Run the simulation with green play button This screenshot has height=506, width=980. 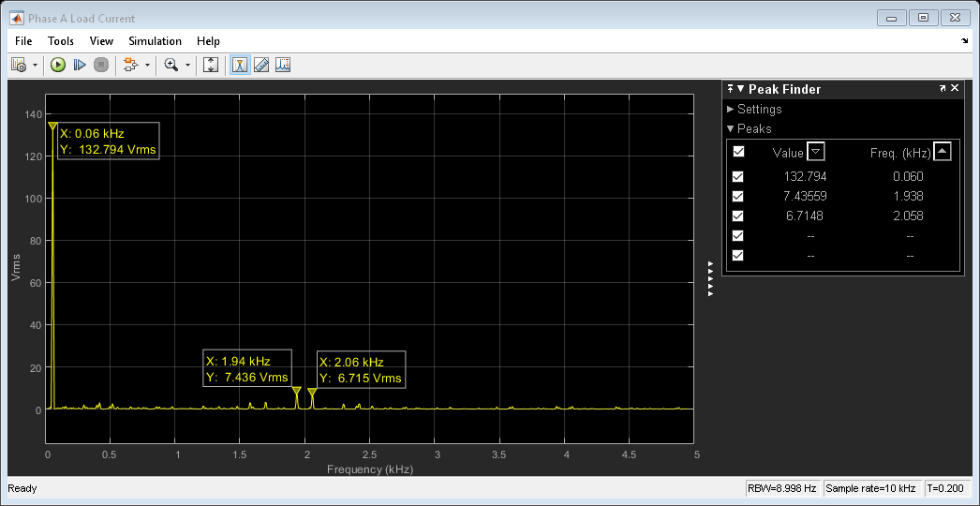58,65
